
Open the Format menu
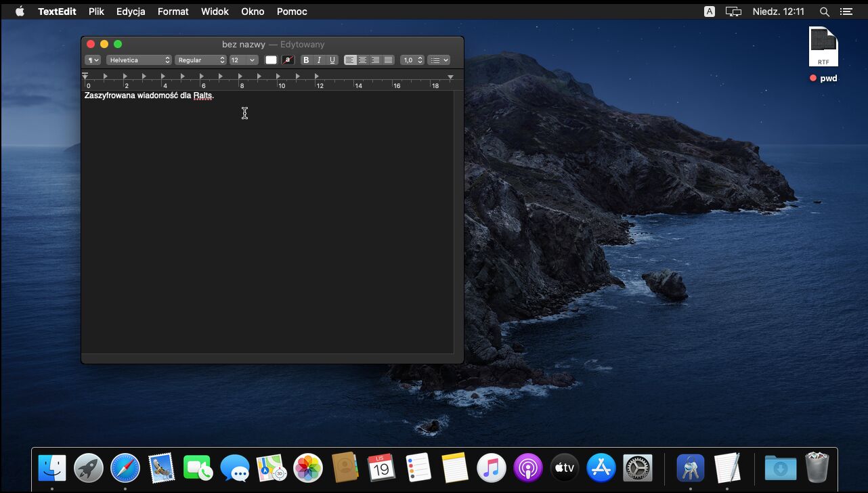[x=173, y=12]
